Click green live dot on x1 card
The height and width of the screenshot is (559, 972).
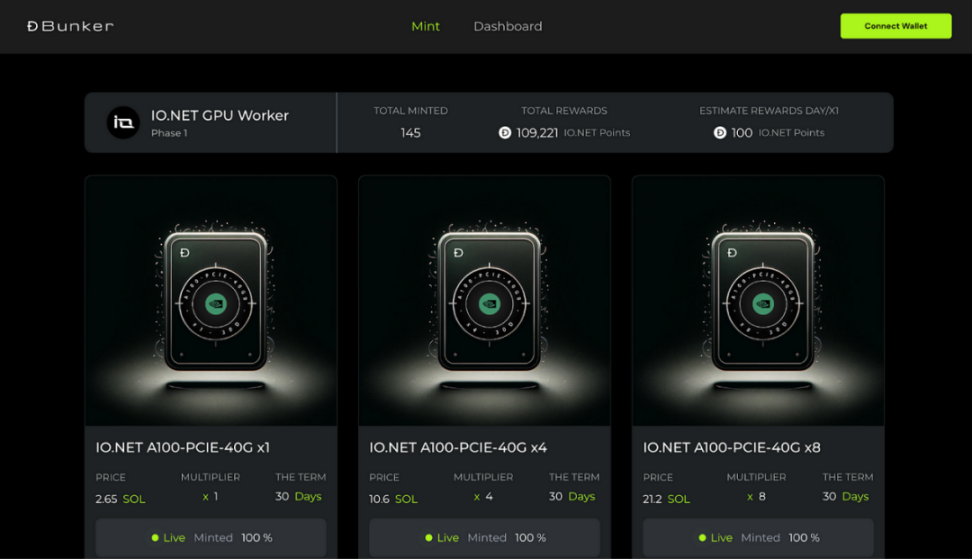(155, 538)
